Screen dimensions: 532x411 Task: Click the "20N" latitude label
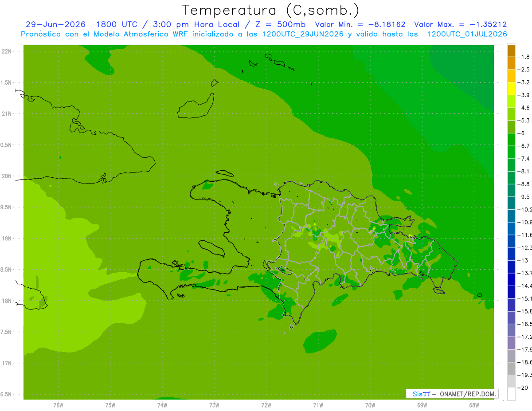(x=7, y=176)
